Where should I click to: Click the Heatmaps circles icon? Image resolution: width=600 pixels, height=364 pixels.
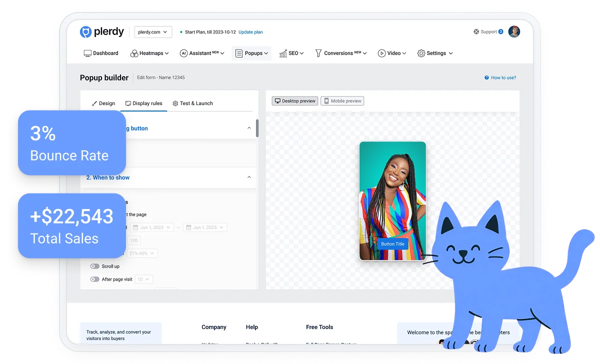coord(134,53)
